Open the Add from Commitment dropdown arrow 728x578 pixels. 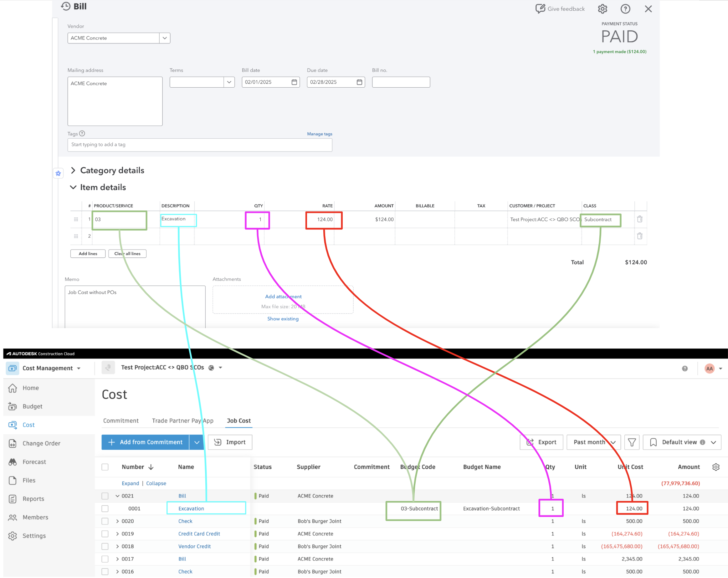[x=197, y=442]
